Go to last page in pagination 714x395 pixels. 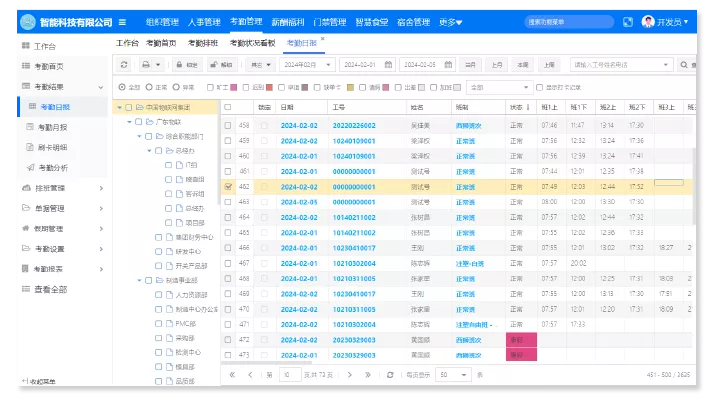pos(367,374)
